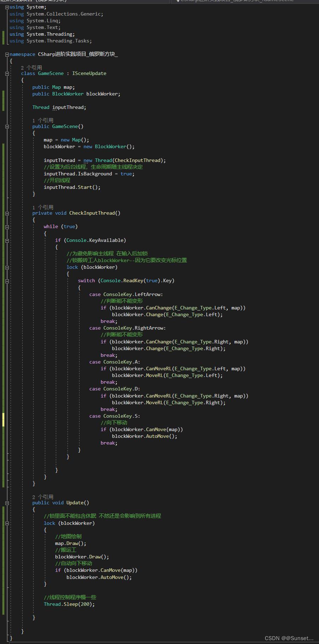Open references link above Update method
The image size is (319, 644).
pos(43,497)
